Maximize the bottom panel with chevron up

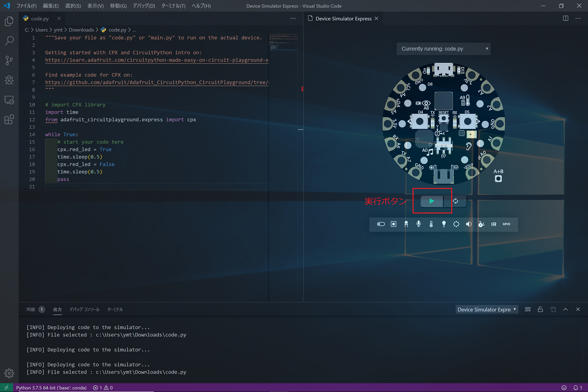point(565,309)
